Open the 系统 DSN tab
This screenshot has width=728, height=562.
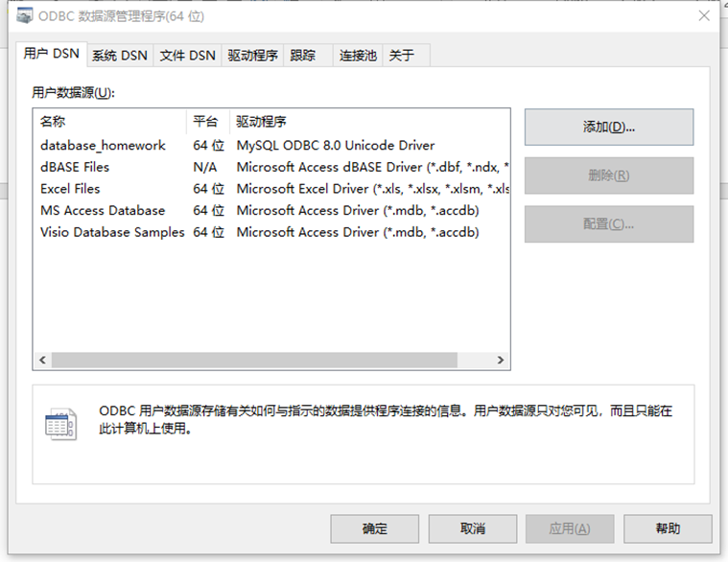[x=119, y=56]
